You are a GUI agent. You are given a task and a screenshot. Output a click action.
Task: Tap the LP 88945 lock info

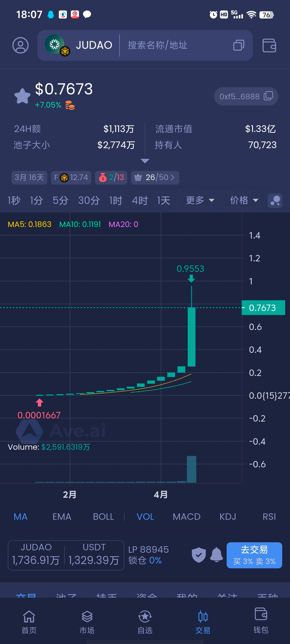(x=148, y=555)
